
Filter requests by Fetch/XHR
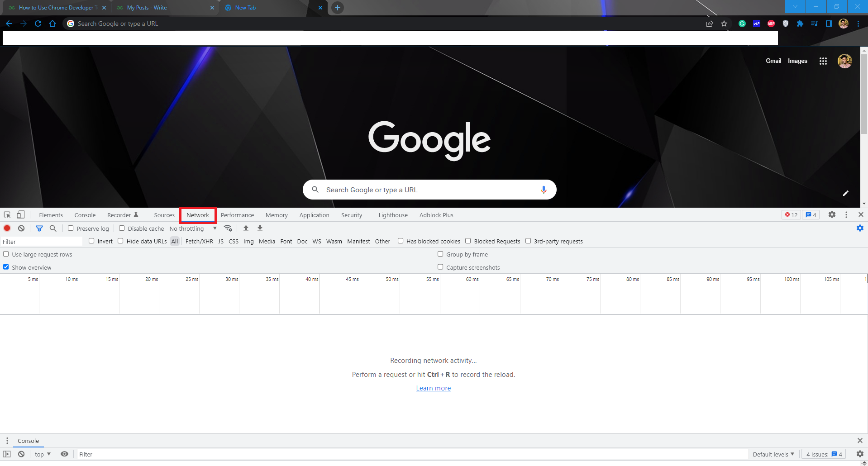coord(199,242)
